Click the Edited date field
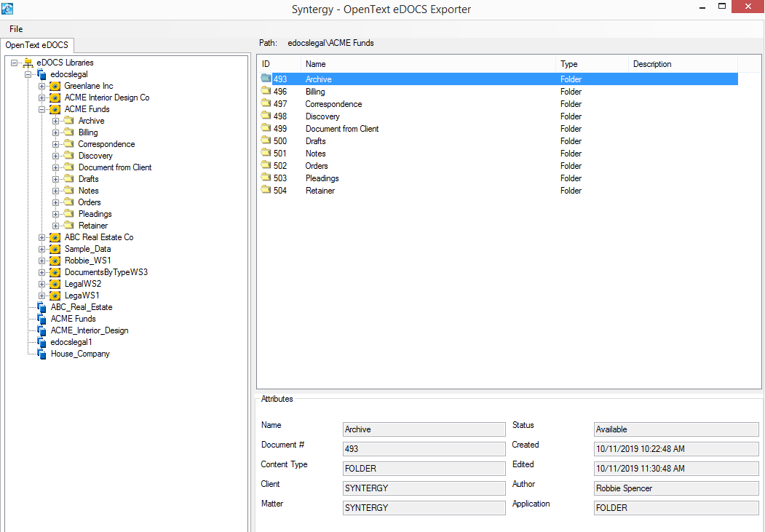765x532 pixels. 676,469
